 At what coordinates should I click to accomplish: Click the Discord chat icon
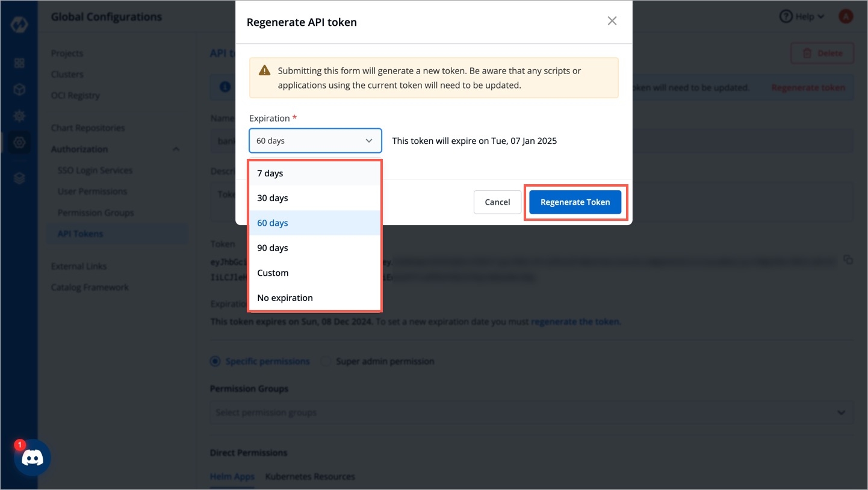pos(33,458)
